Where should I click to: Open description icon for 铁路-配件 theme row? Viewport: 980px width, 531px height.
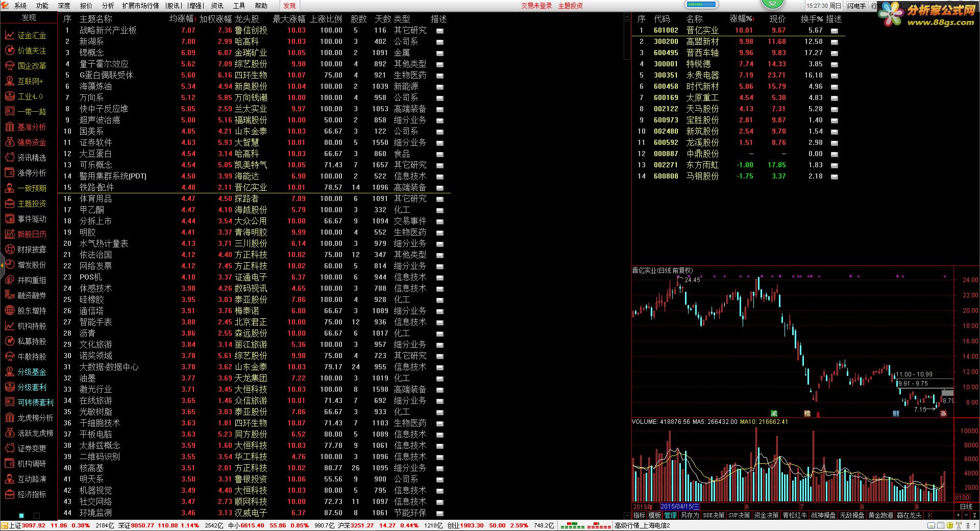[x=439, y=188]
